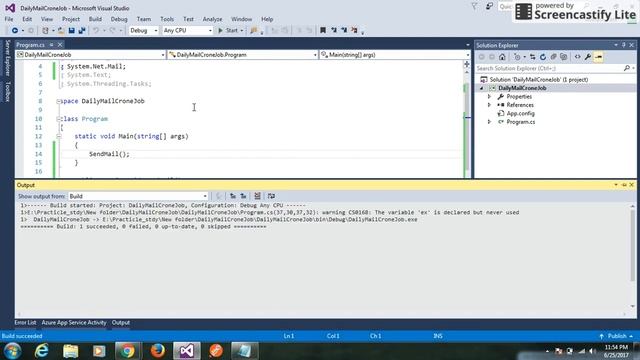Click the Output panel vertical scrollbar
640x360 pixels.
[633, 257]
